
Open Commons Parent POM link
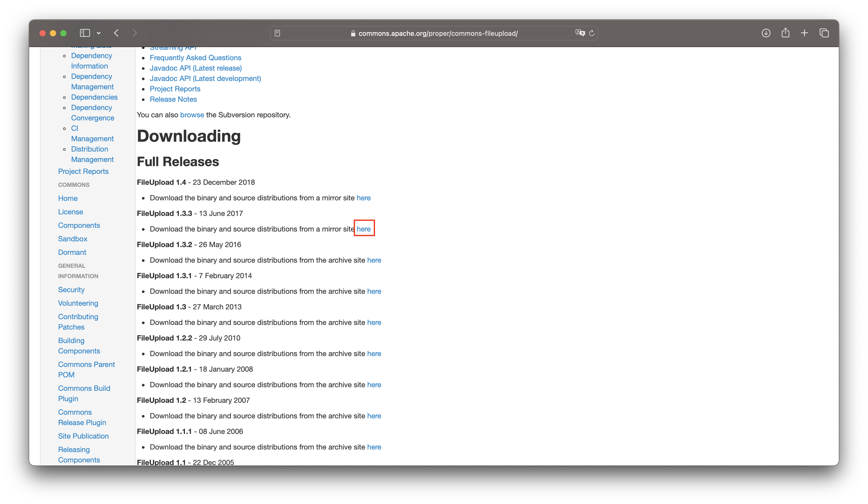click(86, 370)
